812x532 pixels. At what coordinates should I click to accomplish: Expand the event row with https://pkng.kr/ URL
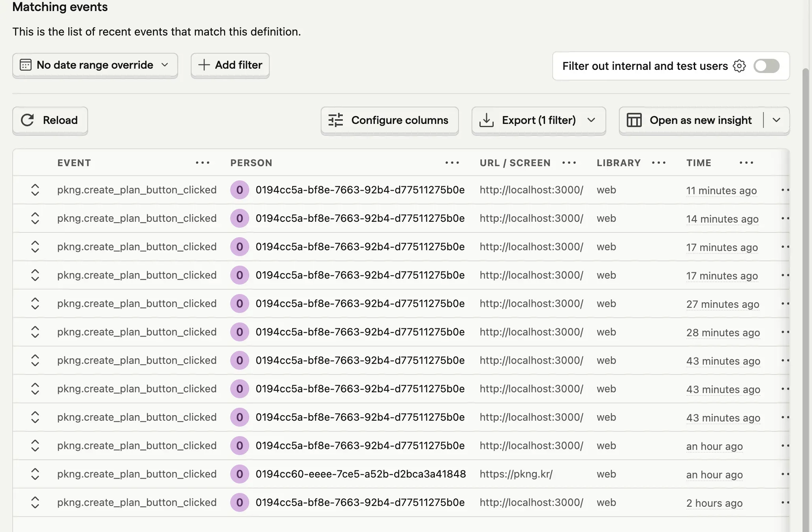point(35,474)
